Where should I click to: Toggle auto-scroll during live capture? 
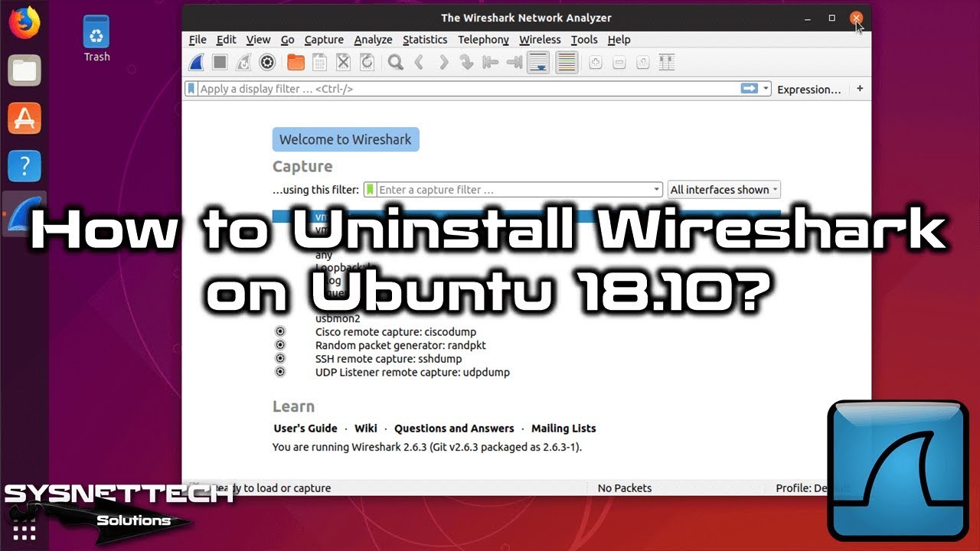[x=539, y=62]
